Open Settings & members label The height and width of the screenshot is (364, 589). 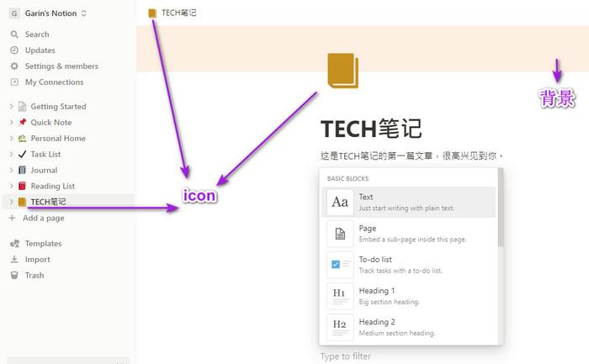(61, 66)
